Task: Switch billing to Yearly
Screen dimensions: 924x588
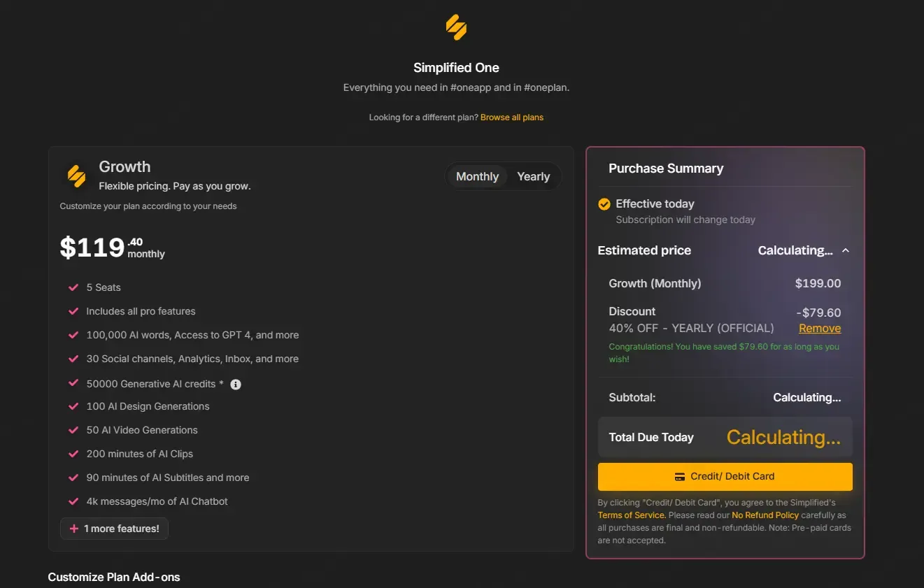Action: pyautogui.click(x=533, y=177)
